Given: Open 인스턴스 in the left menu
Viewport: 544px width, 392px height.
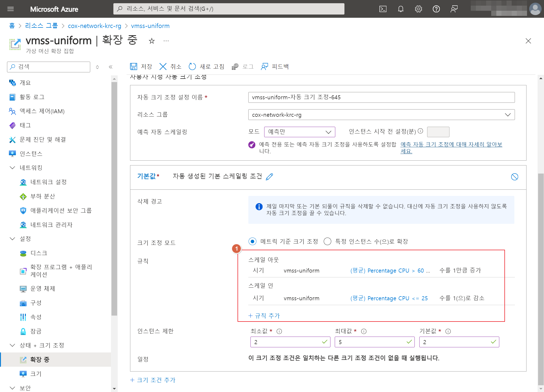Looking at the screenshot, I should coord(31,154).
